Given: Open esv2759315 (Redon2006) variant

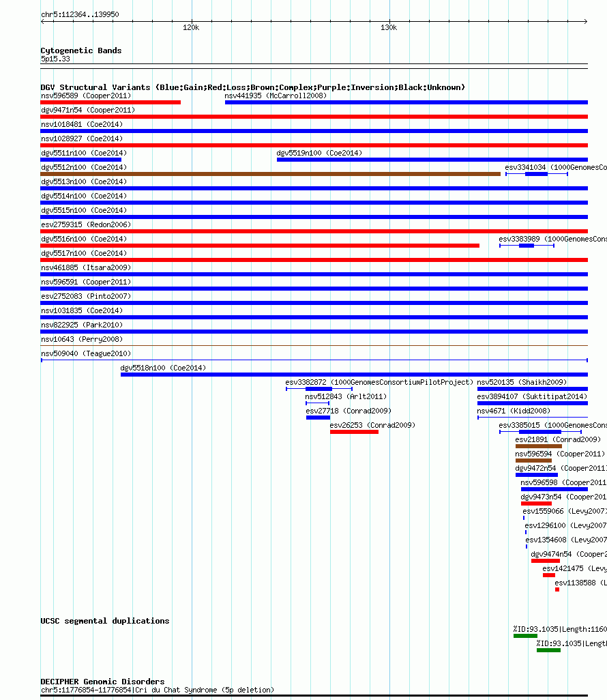Looking at the screenshot, I should (x=86, y=224).
